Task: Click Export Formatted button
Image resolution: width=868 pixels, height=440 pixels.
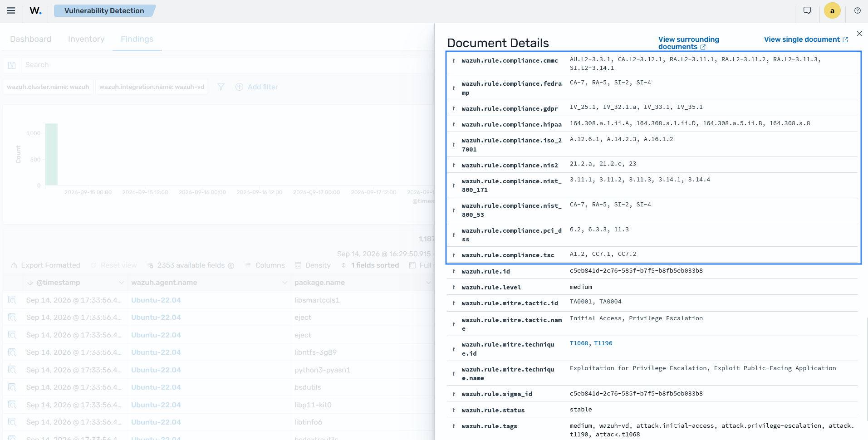Action: [x=45, y=265]
